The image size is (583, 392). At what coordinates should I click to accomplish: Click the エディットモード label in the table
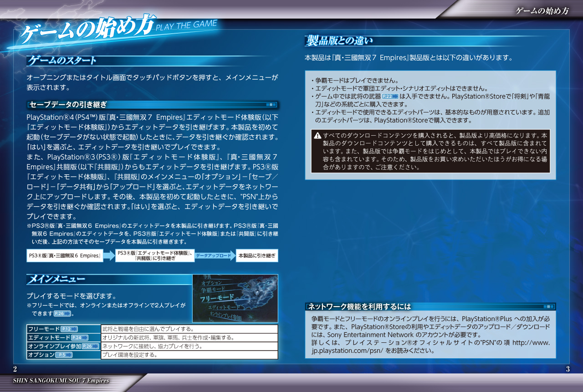pos(49,338)
